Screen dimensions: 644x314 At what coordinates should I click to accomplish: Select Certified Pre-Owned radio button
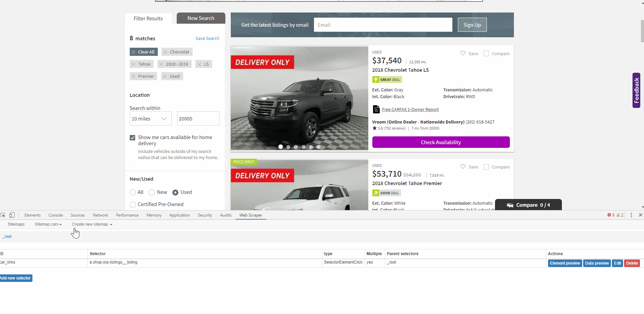133,205
